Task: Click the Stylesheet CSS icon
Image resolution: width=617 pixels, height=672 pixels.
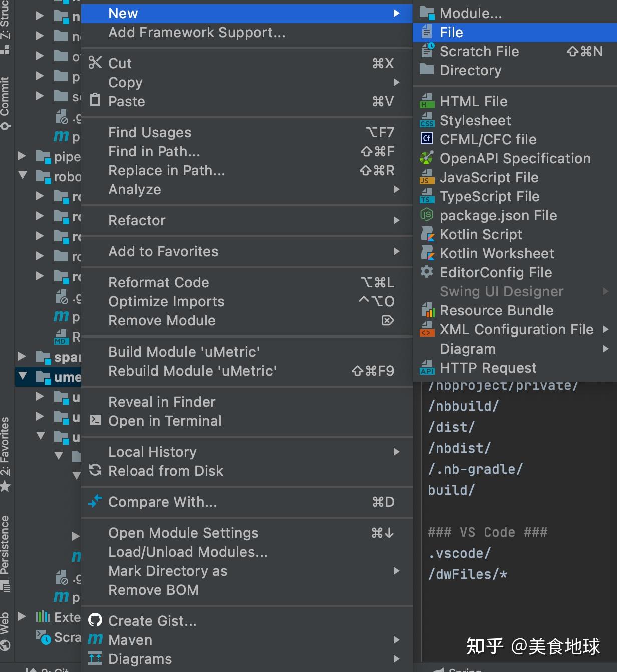Action: pyautogui.click(x=426, y=120)
